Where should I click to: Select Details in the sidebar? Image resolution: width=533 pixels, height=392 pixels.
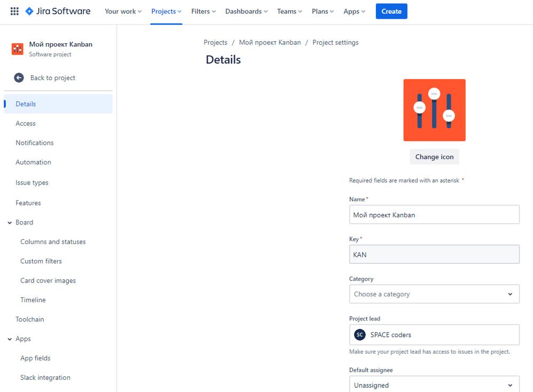pyautogui.click(x=58, y=104)
